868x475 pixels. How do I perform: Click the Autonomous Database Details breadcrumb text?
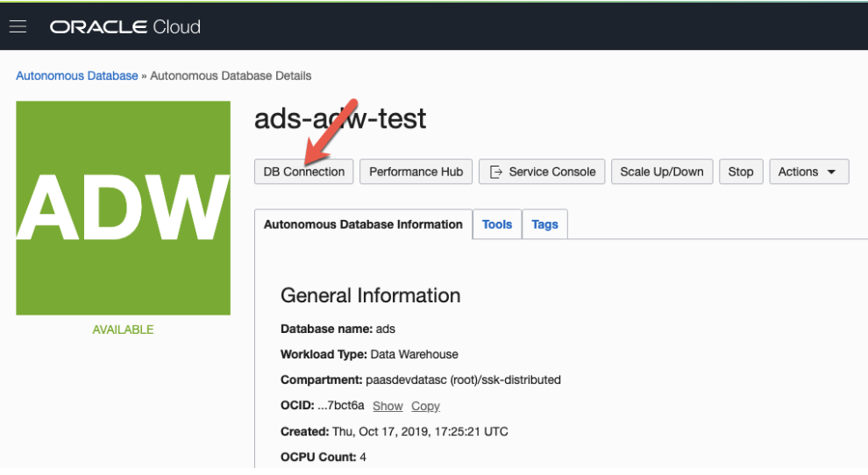[x=231, y=76]
